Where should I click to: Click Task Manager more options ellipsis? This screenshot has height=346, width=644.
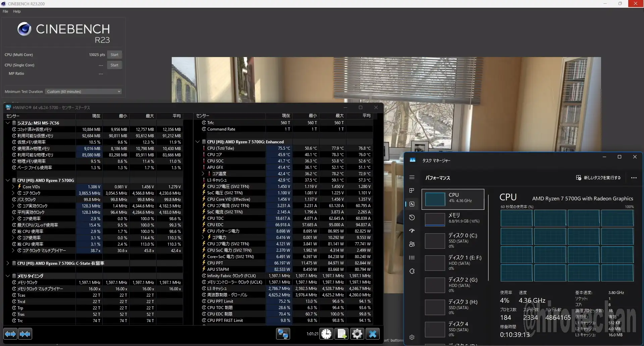tap(634, 178)
